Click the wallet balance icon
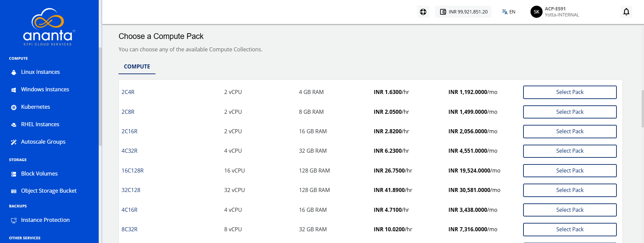 coord(443,12)
